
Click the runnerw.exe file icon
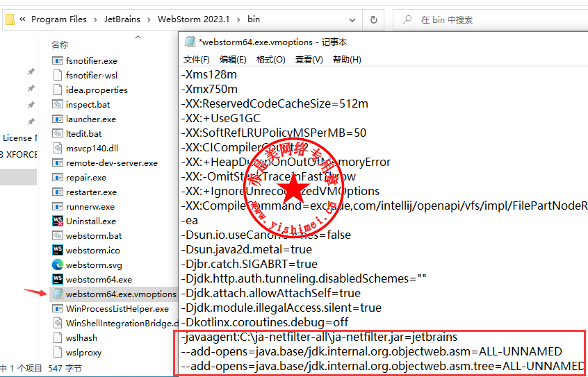pos(58,206)
